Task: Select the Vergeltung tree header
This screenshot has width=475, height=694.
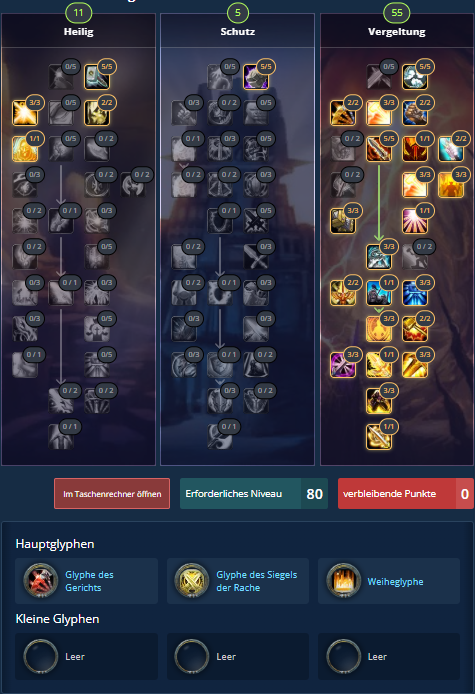Action: coord(397,31)
